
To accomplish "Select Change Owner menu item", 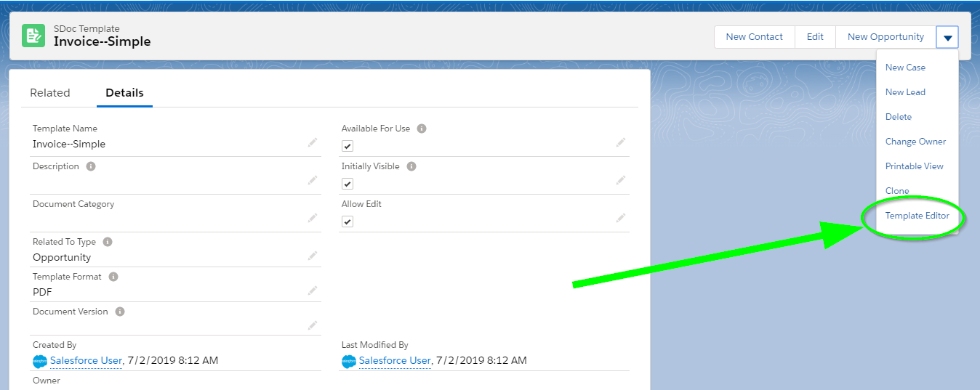I will tap(915, 142).
